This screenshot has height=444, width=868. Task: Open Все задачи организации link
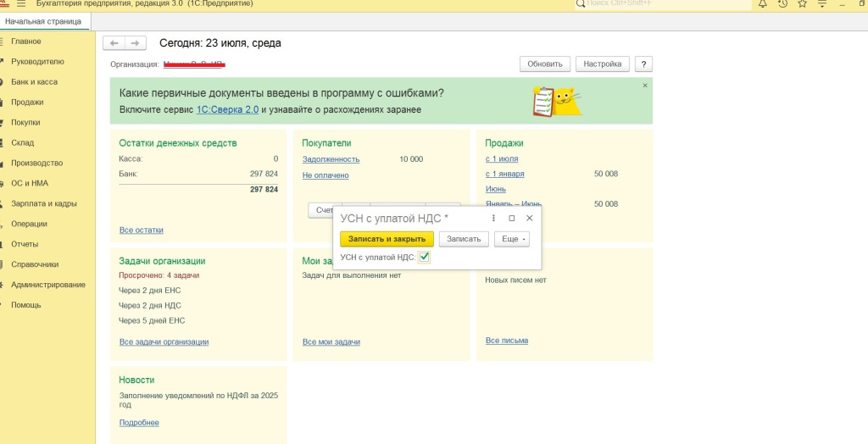(164, 342)
